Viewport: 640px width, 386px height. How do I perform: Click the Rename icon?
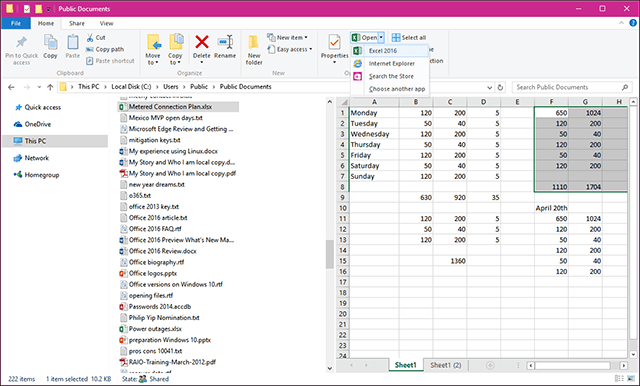click(225, 42)
